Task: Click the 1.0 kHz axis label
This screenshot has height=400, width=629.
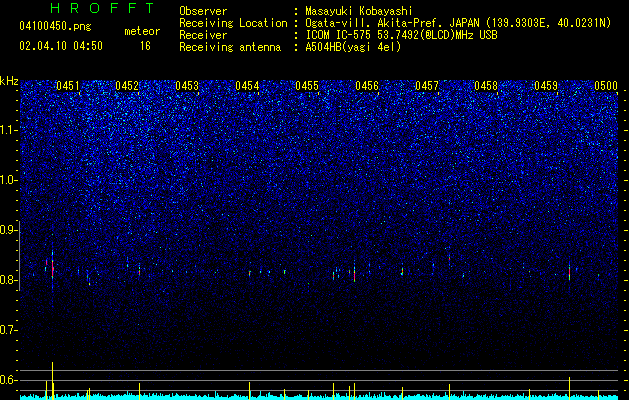Action: pos(9,180)
